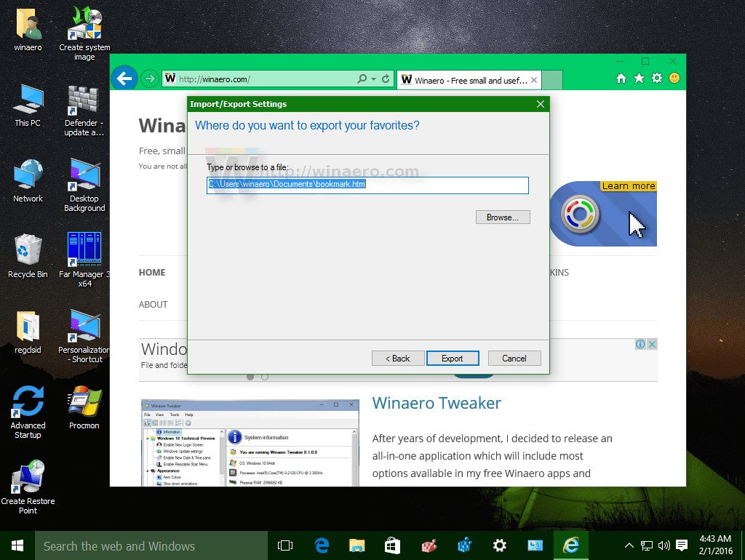Screen dimensions: 745x560
Task: Close the ad banner with X
Action: (652, 344)
